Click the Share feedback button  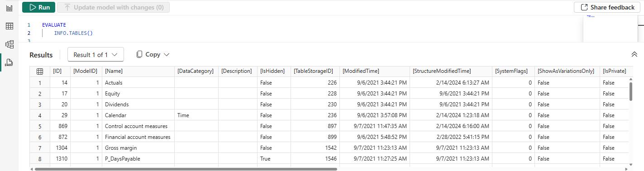(x=608, y=7)
